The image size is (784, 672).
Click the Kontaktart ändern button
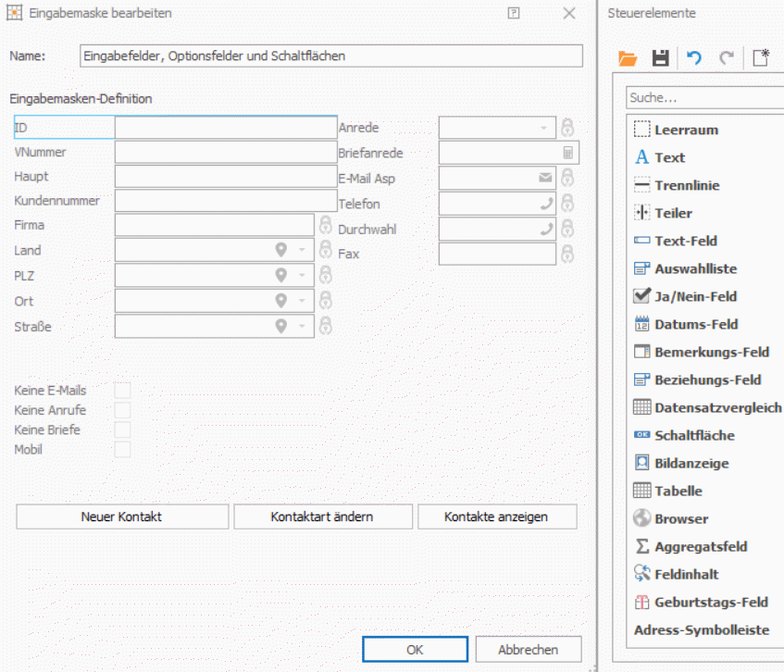pos(323,516)
